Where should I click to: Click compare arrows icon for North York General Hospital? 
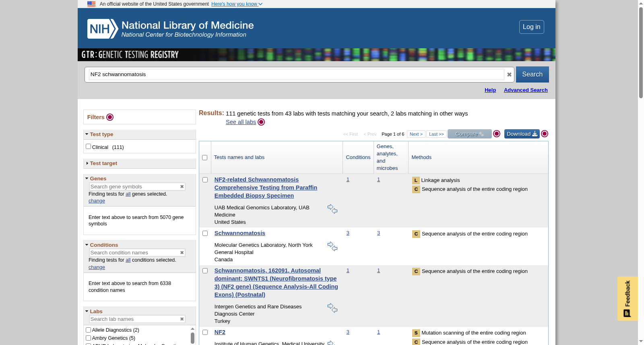click(332, 246)
